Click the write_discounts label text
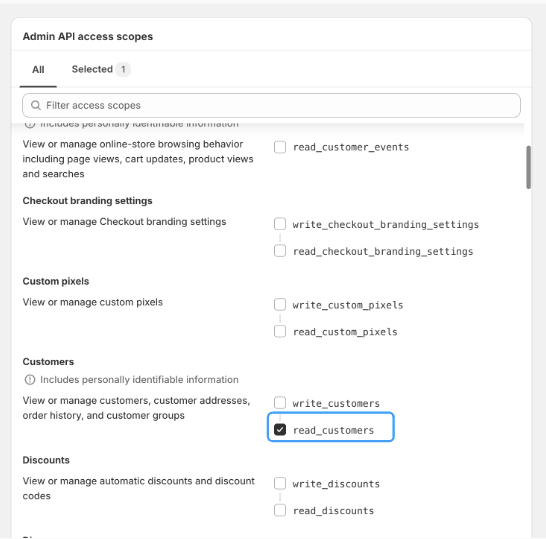 (x=336, y=484)
